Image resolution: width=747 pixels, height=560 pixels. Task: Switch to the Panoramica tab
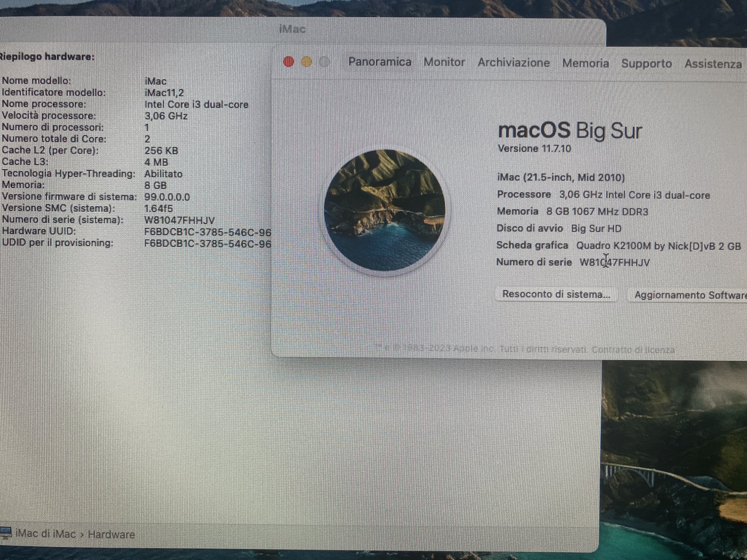pyautogui.click(x=379, y=62)
